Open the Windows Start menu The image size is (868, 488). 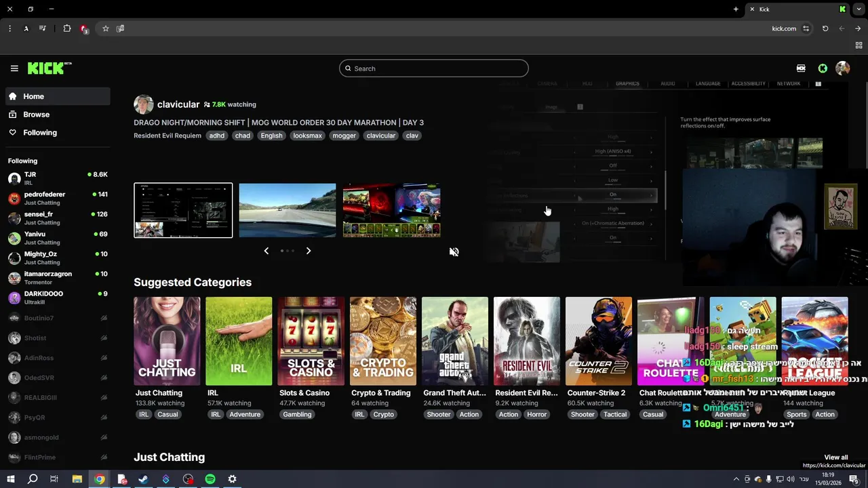11,479
